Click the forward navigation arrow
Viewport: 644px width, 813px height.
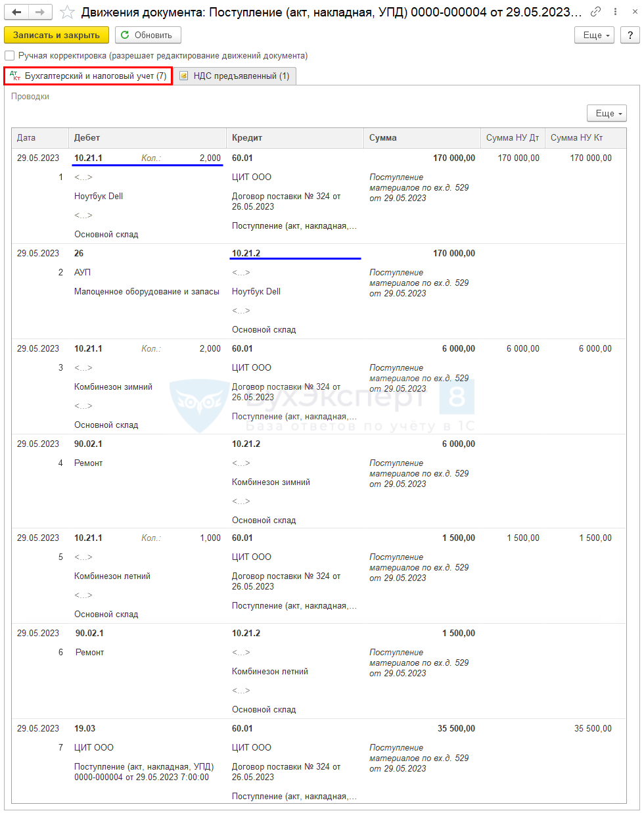[x=40, y=12]
